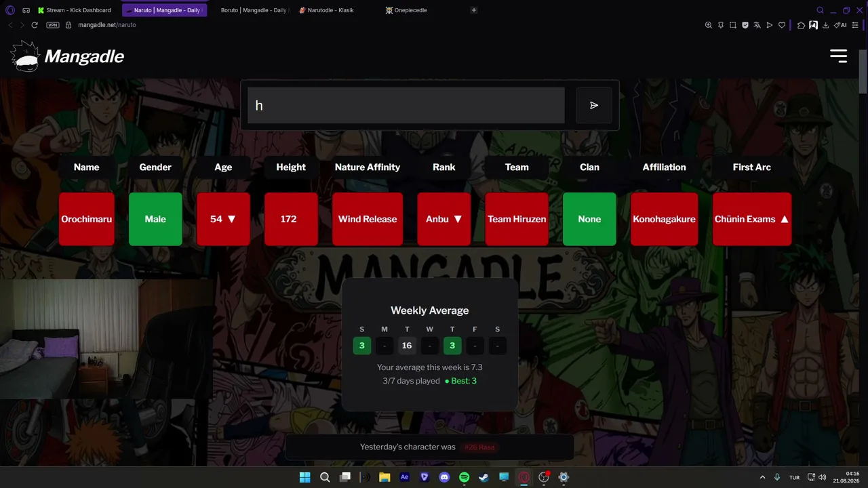Click the Name column header
The width and height of the screenshot is (868, 488).
86,167
